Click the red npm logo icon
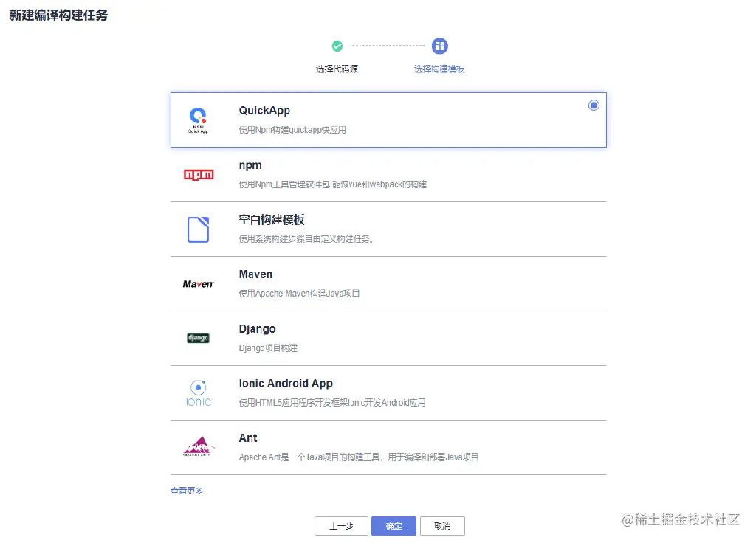Screen dimensions: 756x543 (x=199, y=174)
